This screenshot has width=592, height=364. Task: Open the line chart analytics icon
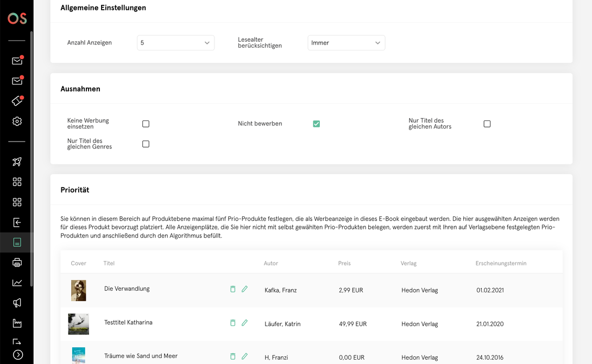point(17,283)
